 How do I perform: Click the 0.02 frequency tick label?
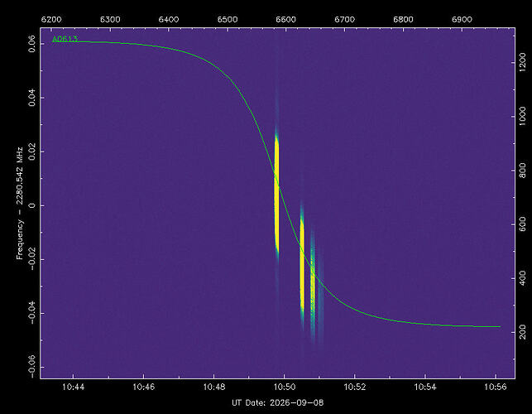point(32,152)
